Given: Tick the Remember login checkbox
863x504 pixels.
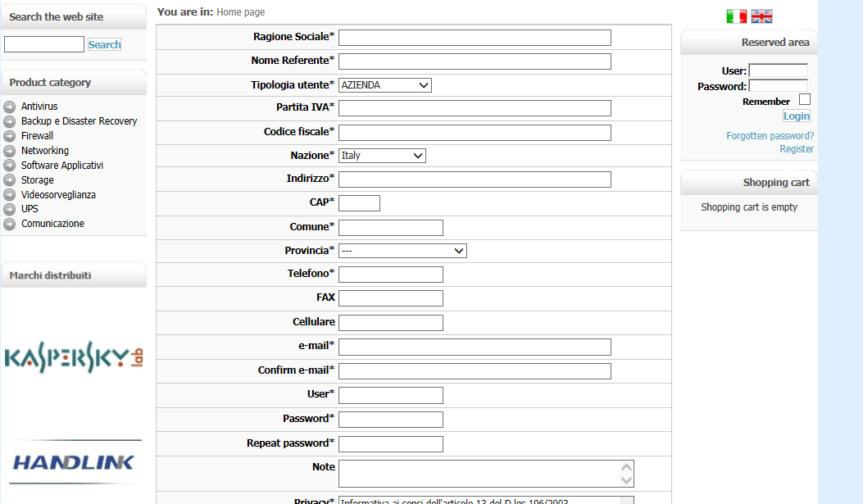Looking at the screenshot, I should [805, 100].
